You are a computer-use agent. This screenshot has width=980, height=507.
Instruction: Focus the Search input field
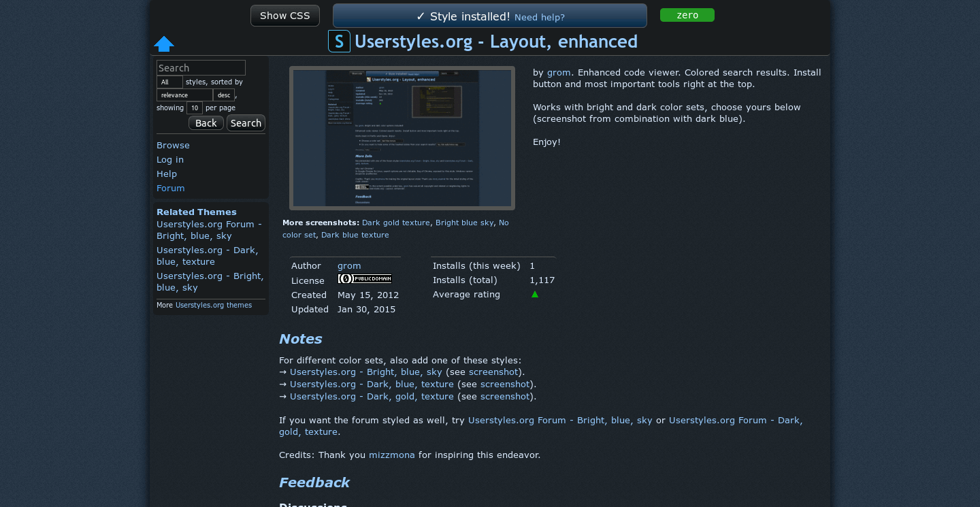[201, 67]
